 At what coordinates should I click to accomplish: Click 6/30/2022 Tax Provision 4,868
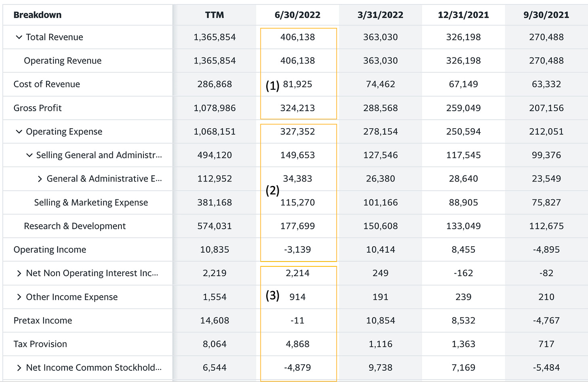(x=298, y=344)
